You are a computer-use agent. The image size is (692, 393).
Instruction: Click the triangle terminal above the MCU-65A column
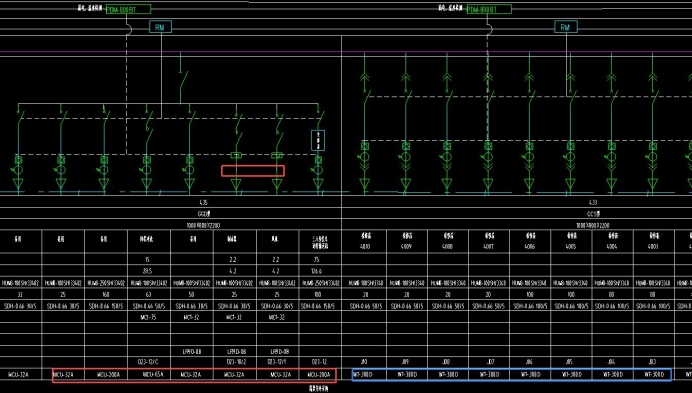(147, 183)
